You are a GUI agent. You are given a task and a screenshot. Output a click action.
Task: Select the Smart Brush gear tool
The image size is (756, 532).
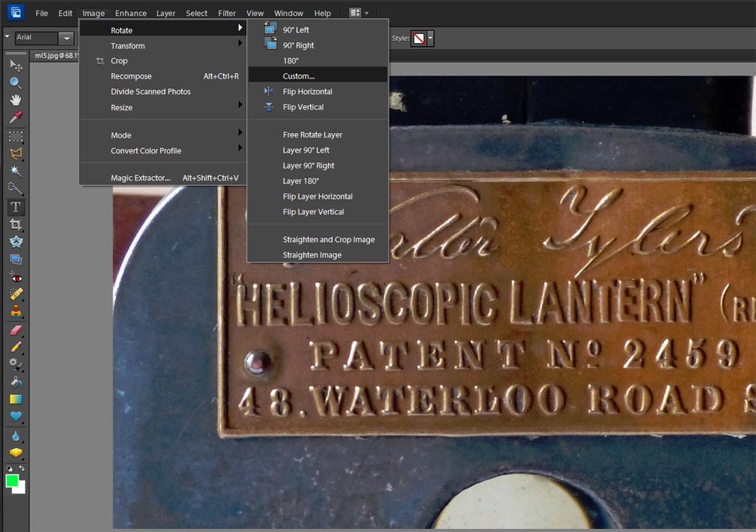click(x=16, y=363)
